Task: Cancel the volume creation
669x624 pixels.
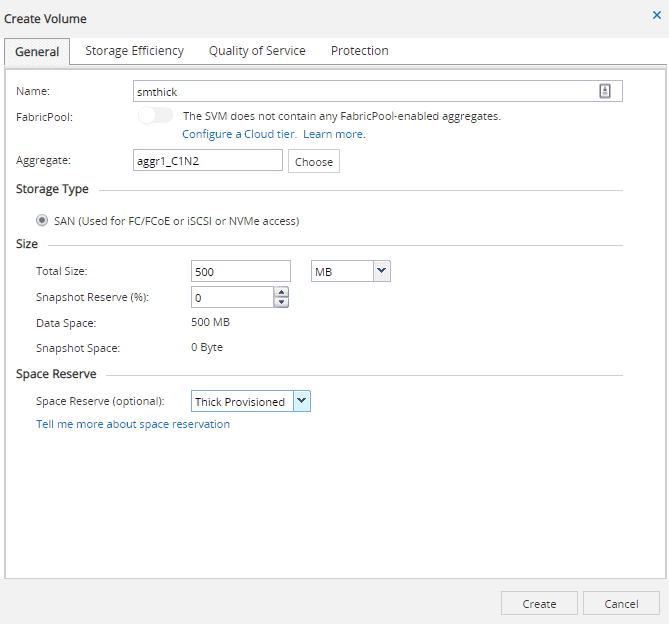Action: [x=621, y=604]
